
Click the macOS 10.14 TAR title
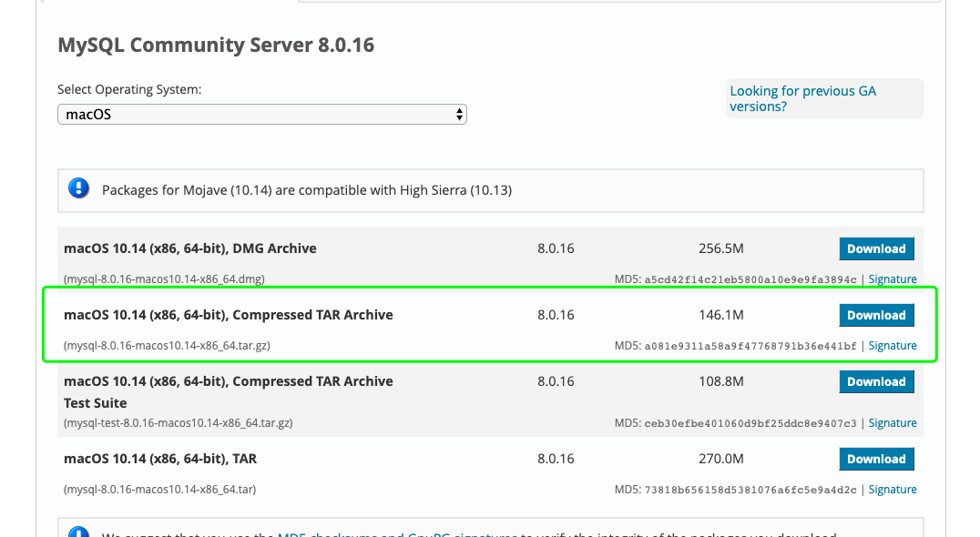(x=160, y=459)
